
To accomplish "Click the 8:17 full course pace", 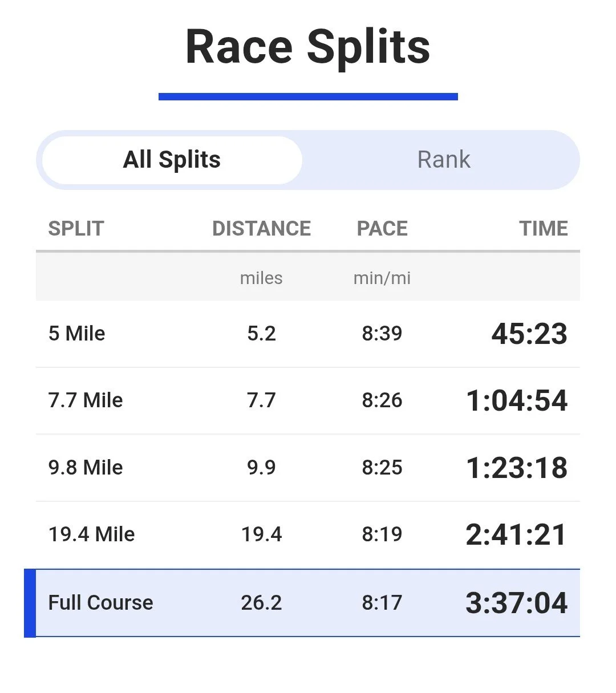I will point(382,603).
